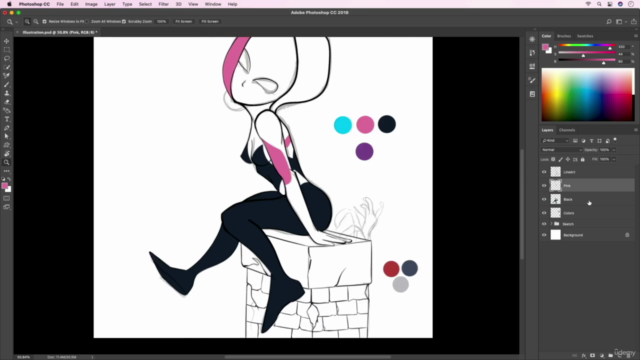This screenshot has width=640, height=360.
Task: Toggle Resize Windows to Fit checkbox
Action: click(x=44, y=22)
